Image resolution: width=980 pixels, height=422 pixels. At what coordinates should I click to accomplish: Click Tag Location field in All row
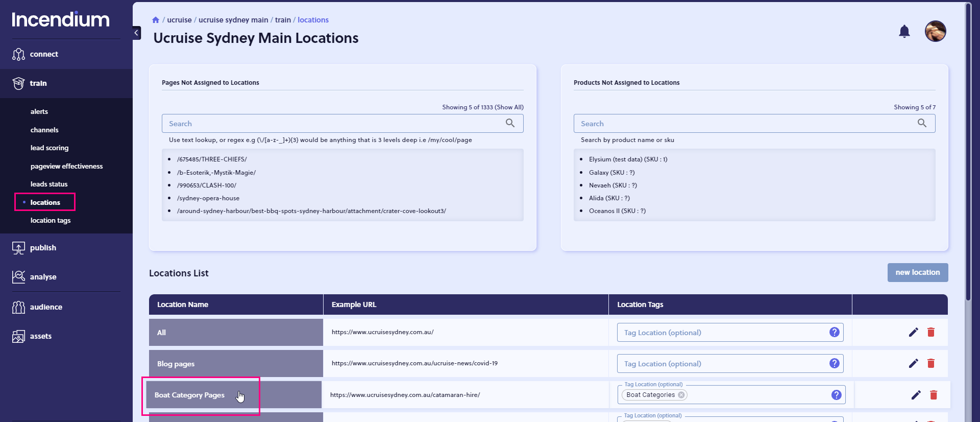click(x=730, y=332)
